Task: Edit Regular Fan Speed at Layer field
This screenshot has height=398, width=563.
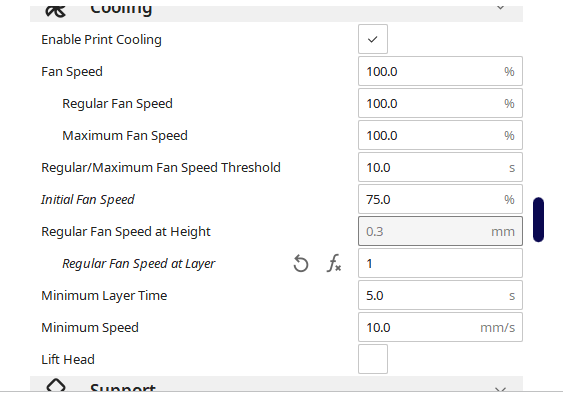Action: point(440,263)
